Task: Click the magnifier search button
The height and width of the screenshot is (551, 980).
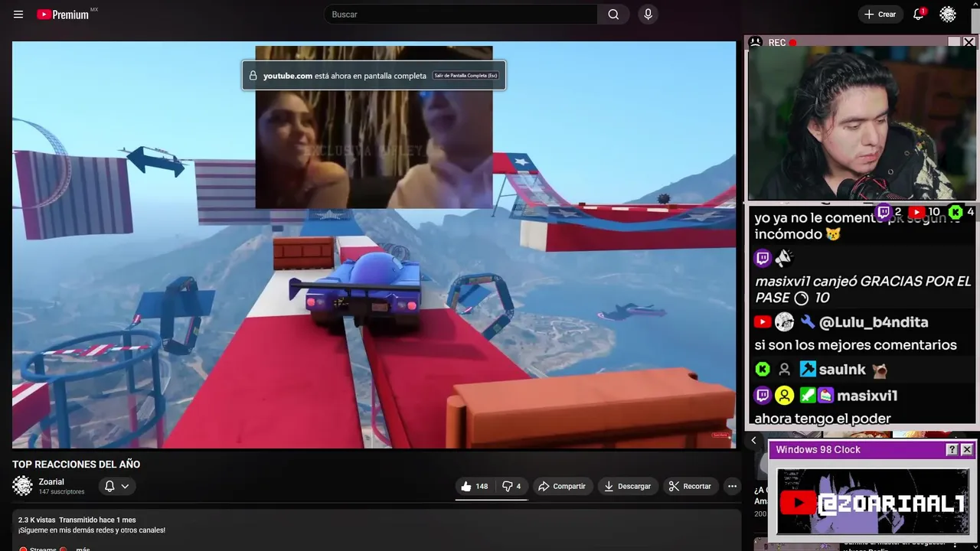Action: (x=613, y=15)
